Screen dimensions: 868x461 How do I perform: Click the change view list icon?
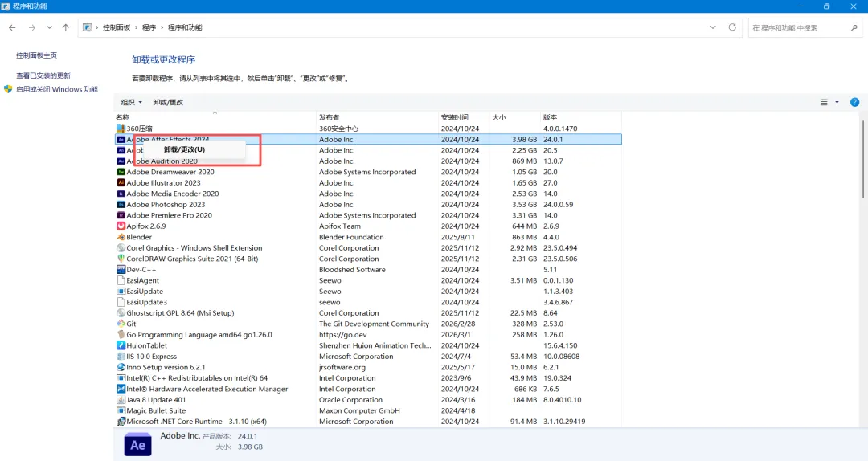click(x=824, y=102)
